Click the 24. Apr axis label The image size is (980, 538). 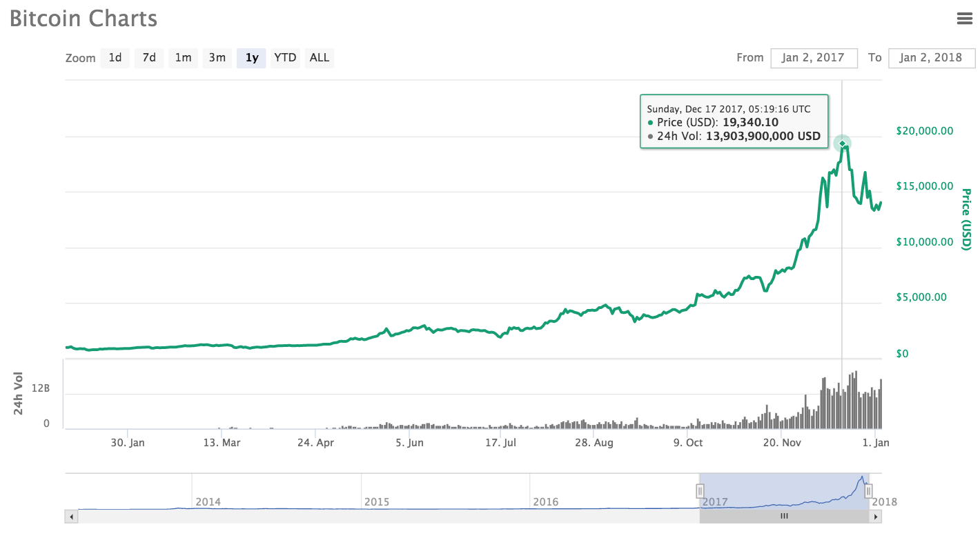tap(316, 442)
